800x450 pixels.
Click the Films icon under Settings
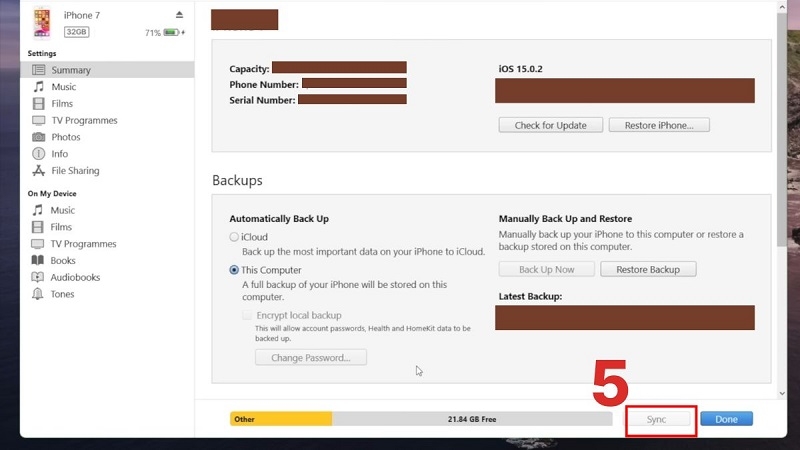pyautogui.click(x=39, y=104)
